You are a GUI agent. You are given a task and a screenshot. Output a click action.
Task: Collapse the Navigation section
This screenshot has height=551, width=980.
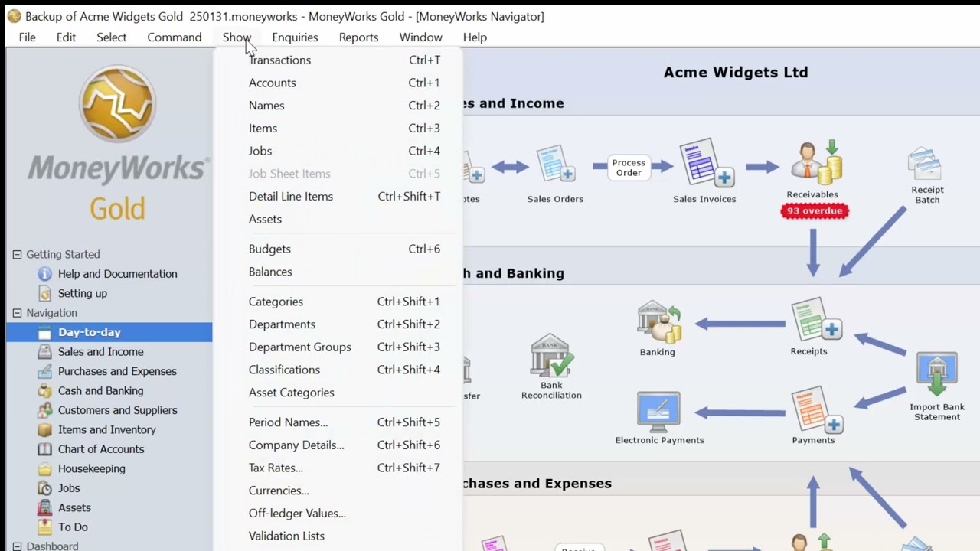(17, 313)
